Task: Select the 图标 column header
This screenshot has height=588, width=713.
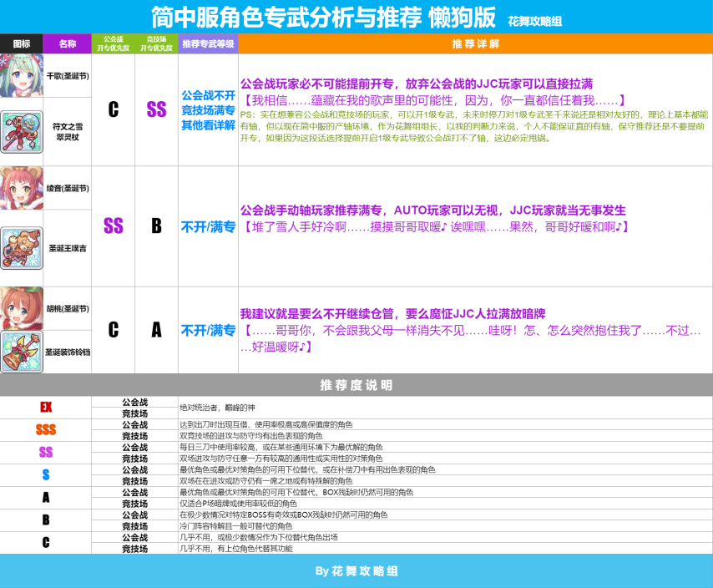Action: coord(22,43)
